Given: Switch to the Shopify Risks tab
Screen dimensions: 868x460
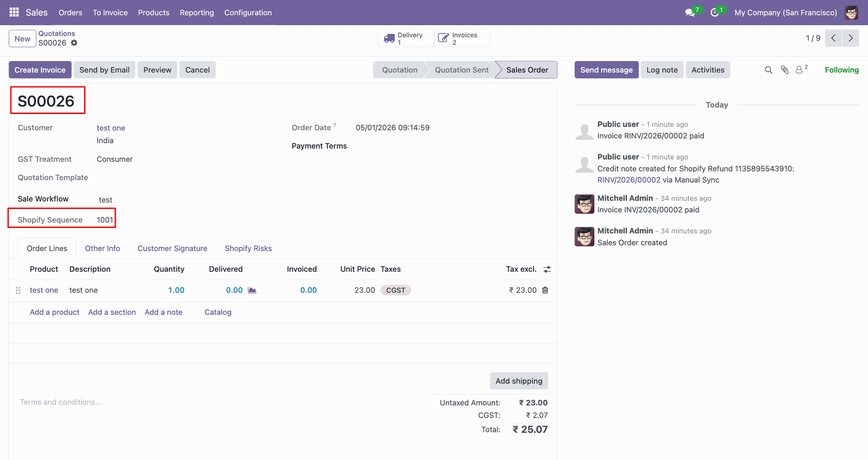Looking at the screenshot, I should [x=248, y=248].
